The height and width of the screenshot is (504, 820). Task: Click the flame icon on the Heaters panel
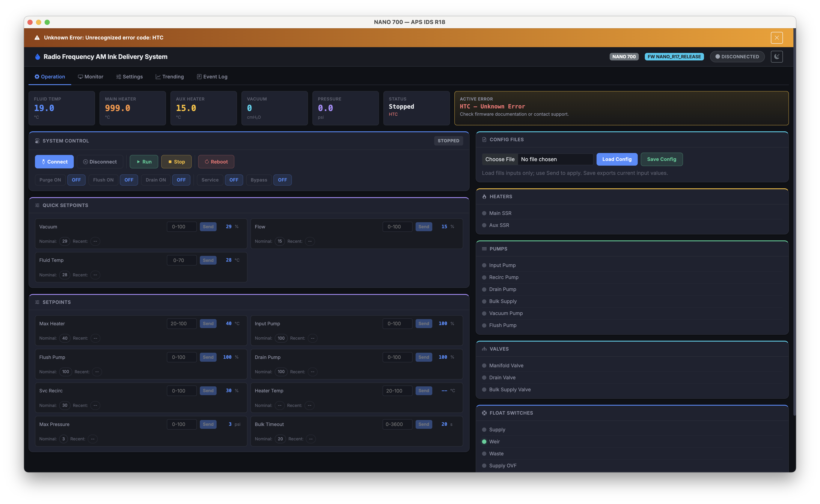[x=484, y=196]
